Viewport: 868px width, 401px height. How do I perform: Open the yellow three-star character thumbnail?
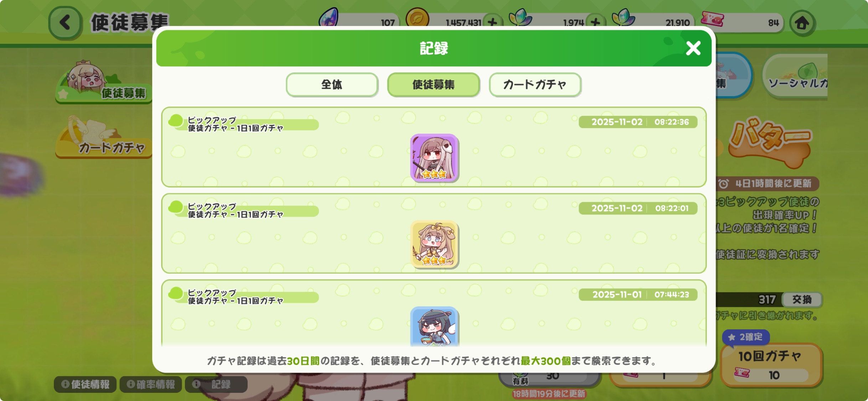point(434,244)
